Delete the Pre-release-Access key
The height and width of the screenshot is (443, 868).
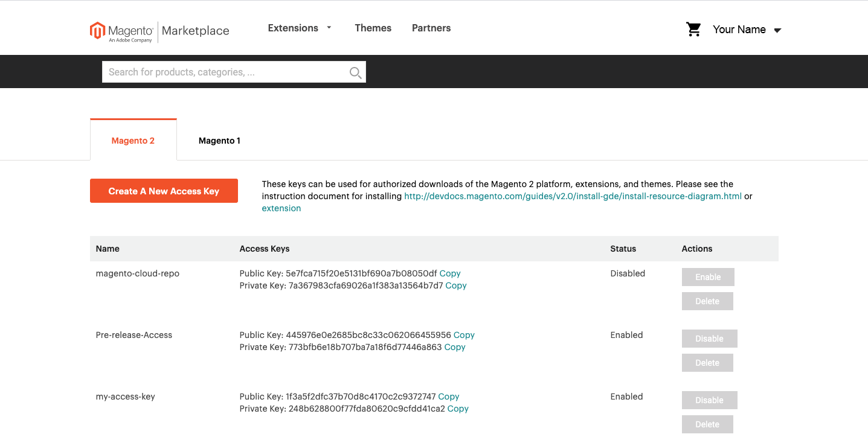tap(707, 363)
